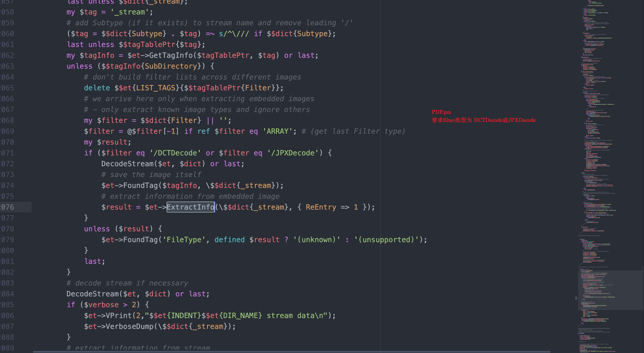Click the vertical scrollbar thumb beside minimap
Image resolution: width=644 pixels, height=353 pixels.
pyautogui.click(x=576, y=298)
